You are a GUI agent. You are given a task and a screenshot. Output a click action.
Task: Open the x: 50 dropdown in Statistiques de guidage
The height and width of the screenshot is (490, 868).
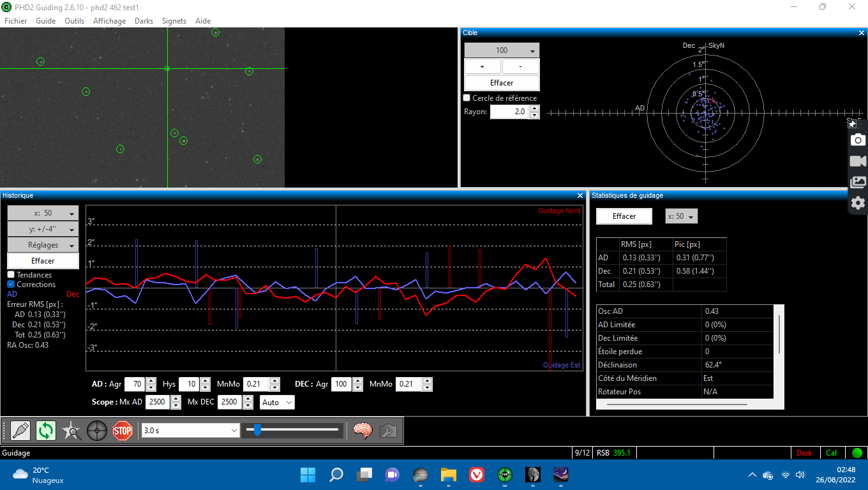tap(681, 216)
